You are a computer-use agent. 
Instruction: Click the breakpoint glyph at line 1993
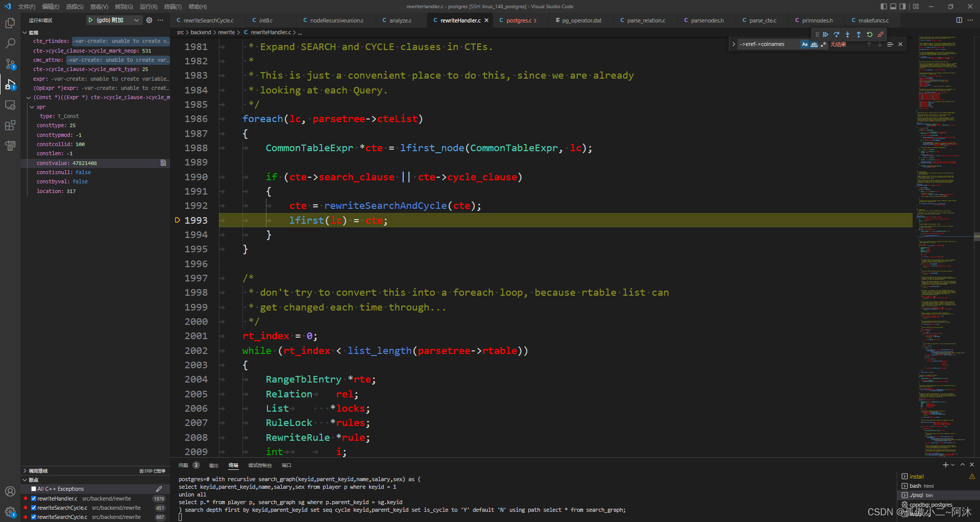coord(177,220)
